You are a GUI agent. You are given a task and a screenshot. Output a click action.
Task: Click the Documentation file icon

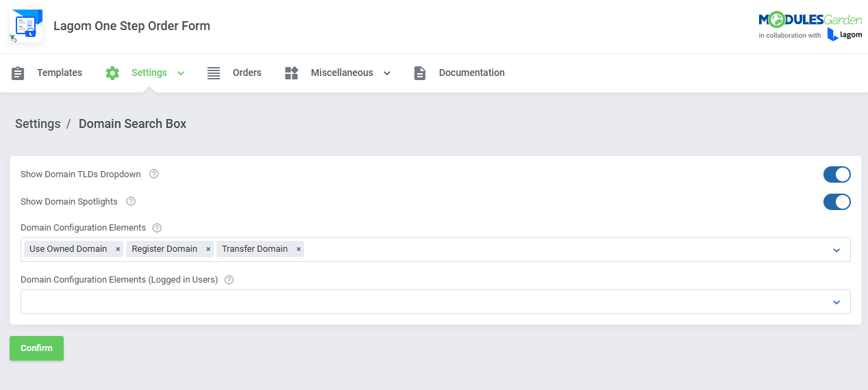click(x=420, y=73)
